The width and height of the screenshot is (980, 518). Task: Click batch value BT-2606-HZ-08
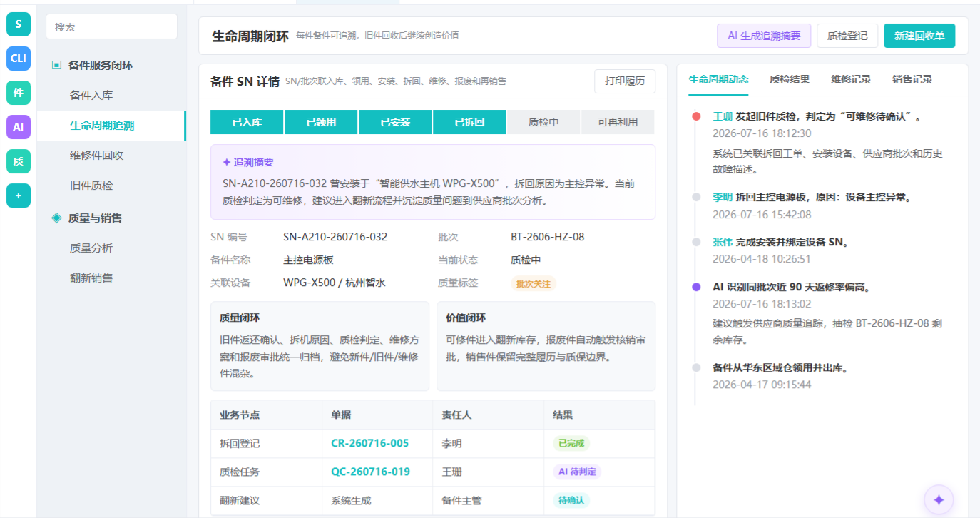[547, 237]
